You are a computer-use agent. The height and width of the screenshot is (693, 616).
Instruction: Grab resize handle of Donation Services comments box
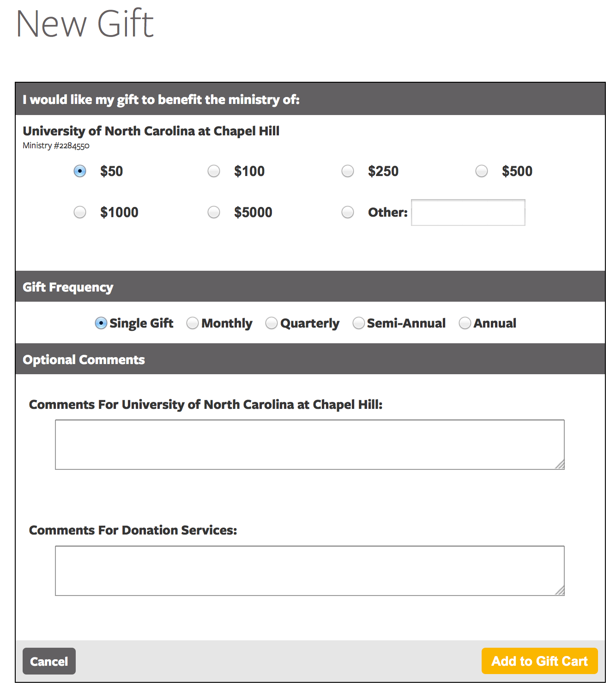(560, 590)
